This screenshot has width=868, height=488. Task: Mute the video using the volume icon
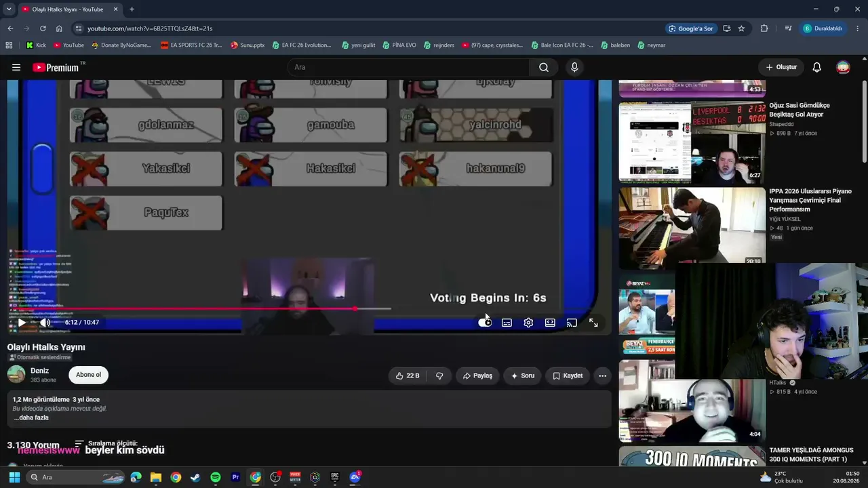pos(45,323)
